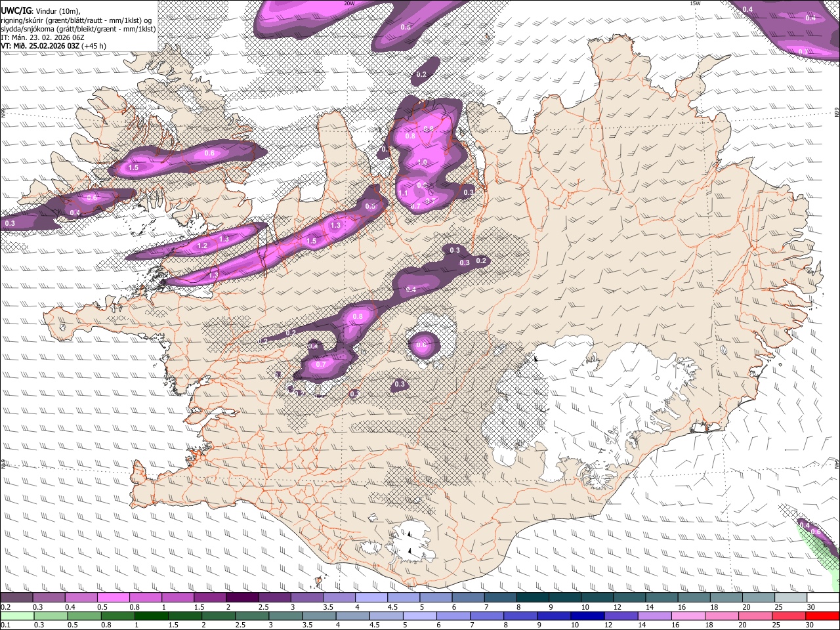Screen dimensions: 840x630
Task: Click the lower legend swatch starting at 10
Action: click(587, 616)
